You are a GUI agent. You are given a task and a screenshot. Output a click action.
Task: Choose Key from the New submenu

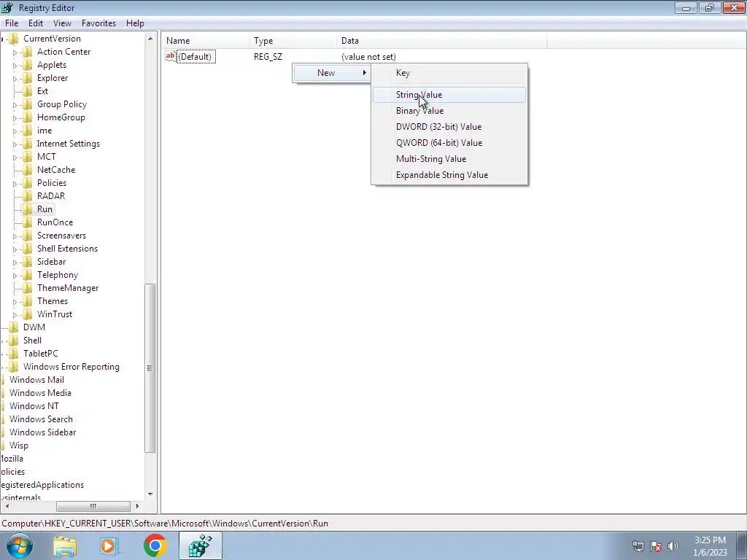(x=449, y=73)
